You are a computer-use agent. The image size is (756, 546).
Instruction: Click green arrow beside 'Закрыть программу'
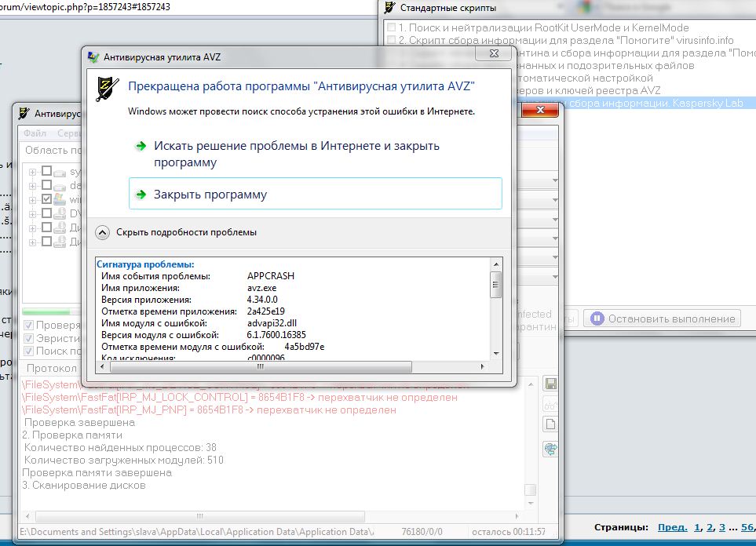(x=141, y=195)
